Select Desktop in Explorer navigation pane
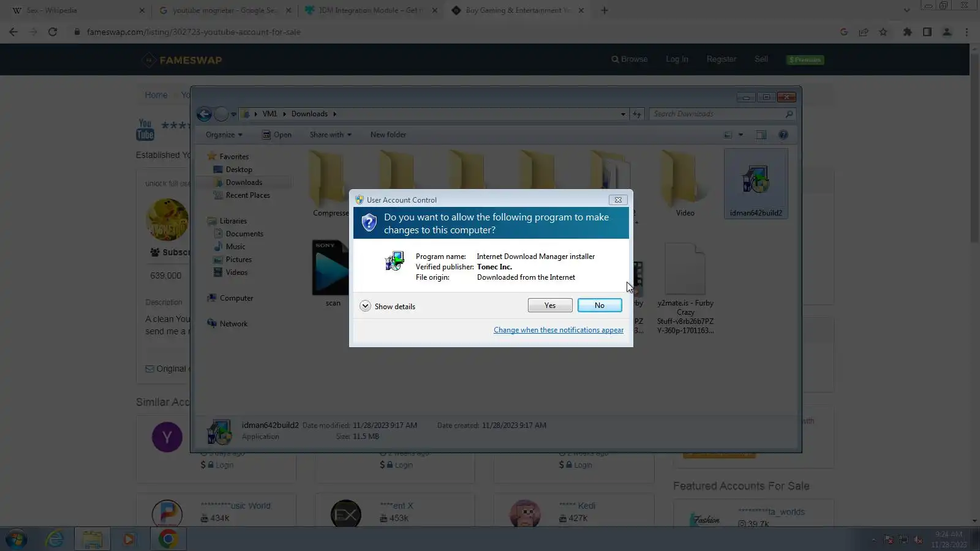This screenshot has width=980, height=551. [x=233, y=170]
